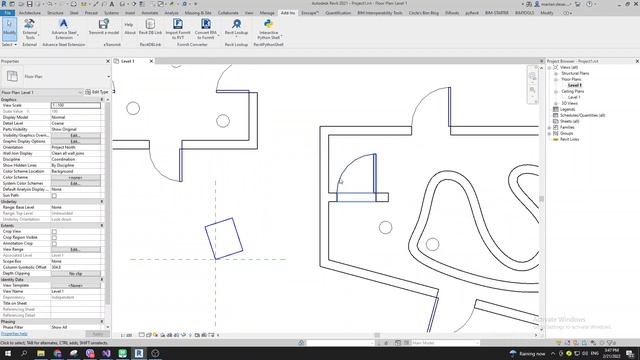Viewport: 640px width, 360px height.
Task: Select the Modify tool in the ribbon
Action: point(9,29)
